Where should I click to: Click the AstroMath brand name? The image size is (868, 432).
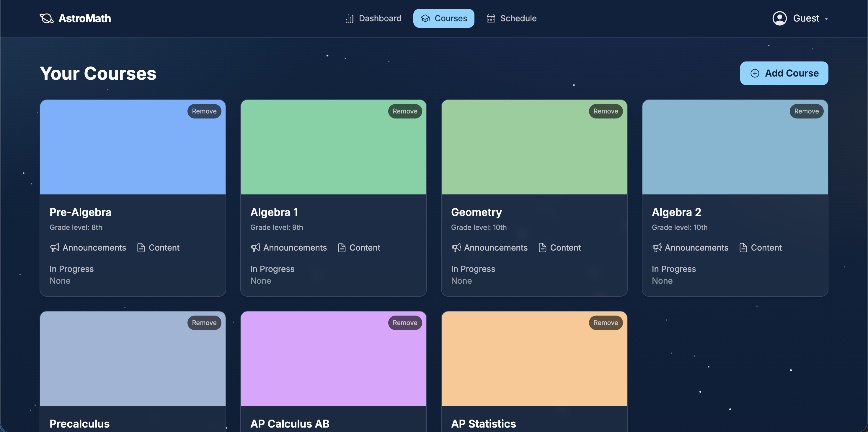coord(84,18)
